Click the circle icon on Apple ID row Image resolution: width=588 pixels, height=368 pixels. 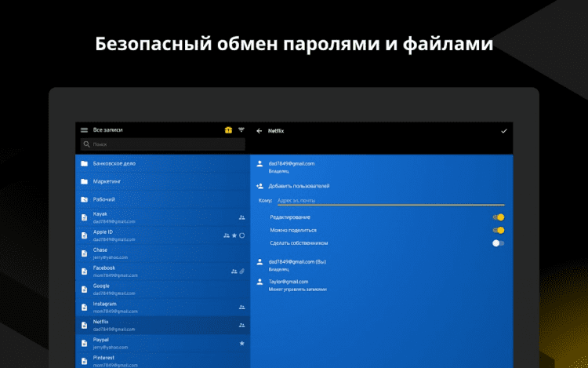click(242, 235)
